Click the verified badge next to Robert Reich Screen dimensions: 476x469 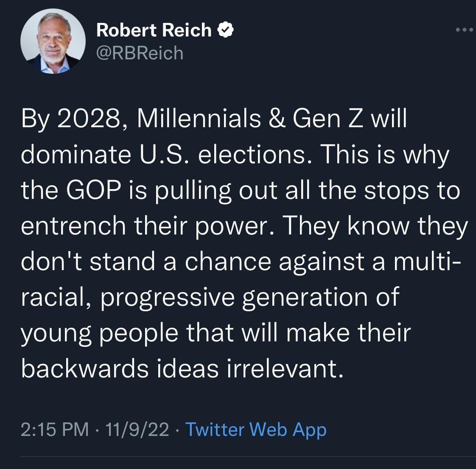point(226,29)
